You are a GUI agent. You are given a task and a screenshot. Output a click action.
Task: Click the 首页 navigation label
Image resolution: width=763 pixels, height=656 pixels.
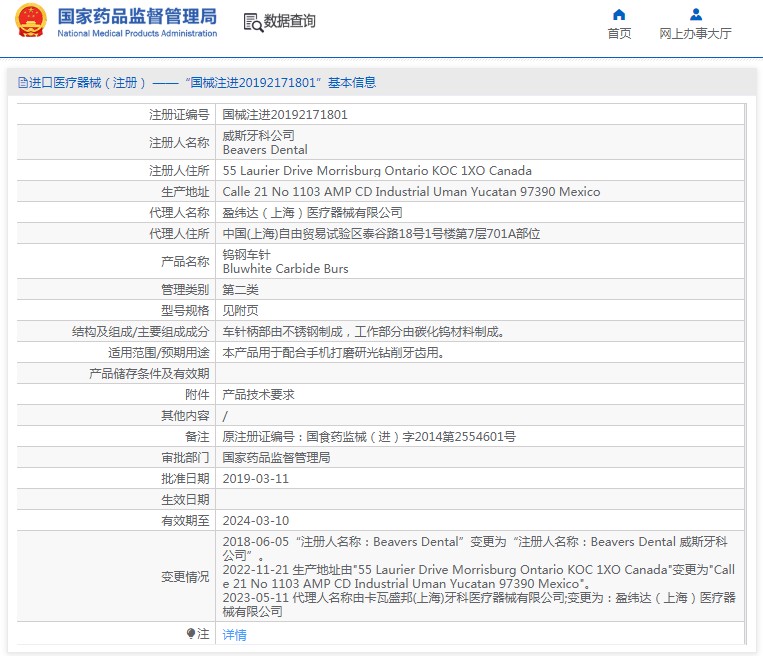(x=619, y=34)
